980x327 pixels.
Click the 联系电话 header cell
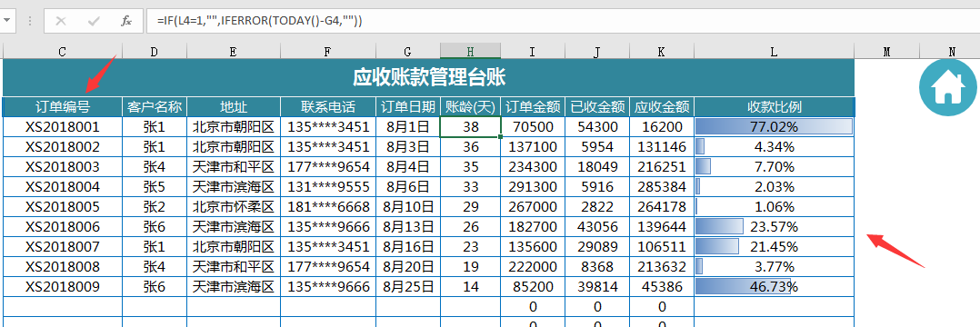tap(327, 106)
